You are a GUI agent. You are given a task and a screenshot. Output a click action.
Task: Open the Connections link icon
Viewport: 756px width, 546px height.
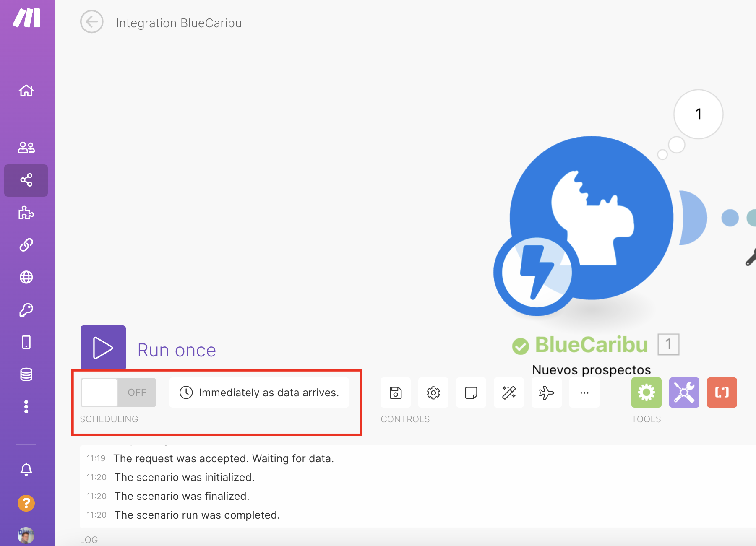pyautogui.click(x=26, y=245)
